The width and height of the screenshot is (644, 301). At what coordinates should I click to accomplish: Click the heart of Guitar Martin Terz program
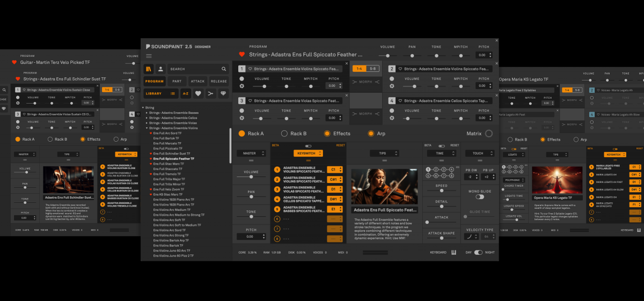14,62
